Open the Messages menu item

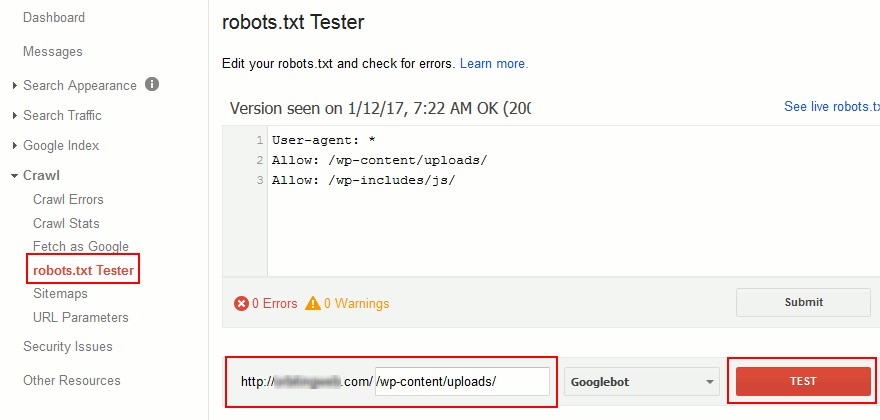tap(53, 52)
